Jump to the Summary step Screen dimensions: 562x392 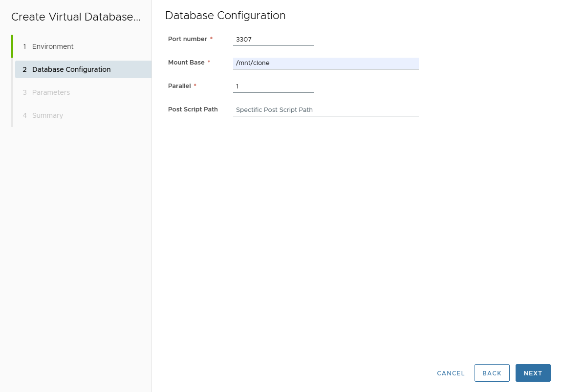47,115
